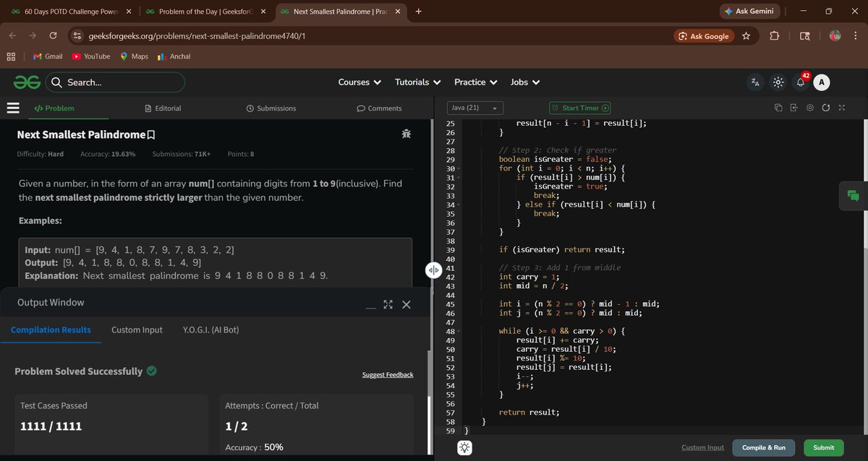
Task: Bookmark this page with star icon
Action: (x=746, y=36)
